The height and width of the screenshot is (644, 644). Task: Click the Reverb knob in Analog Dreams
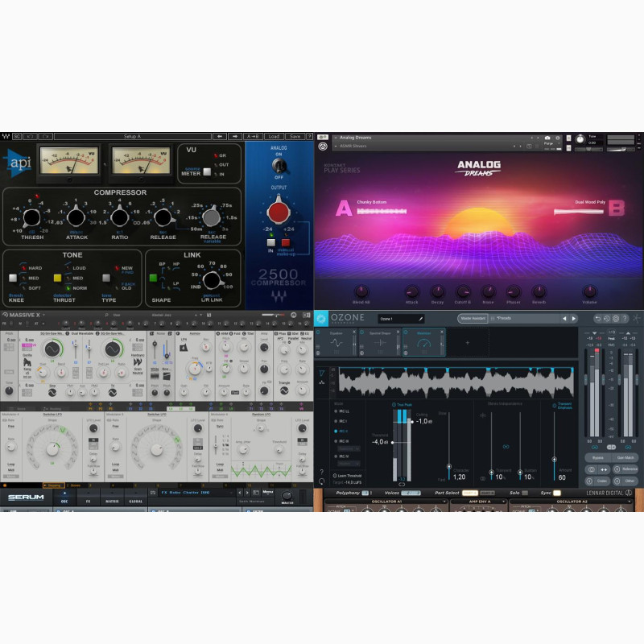pyautogui.click(x=539, y=291)
